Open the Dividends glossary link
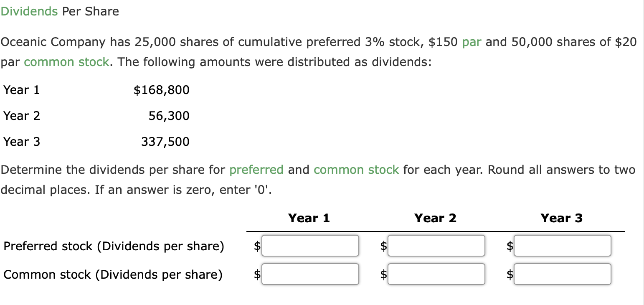 point(28,11)
